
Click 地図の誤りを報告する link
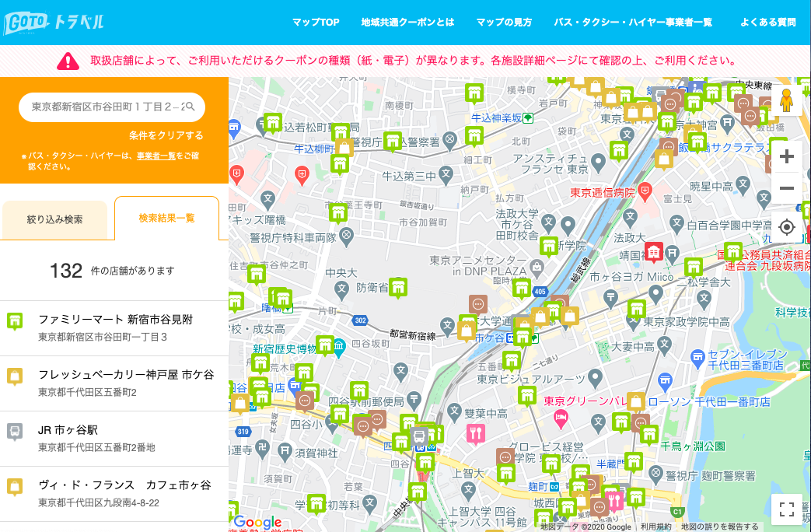(x=719, y=527)
